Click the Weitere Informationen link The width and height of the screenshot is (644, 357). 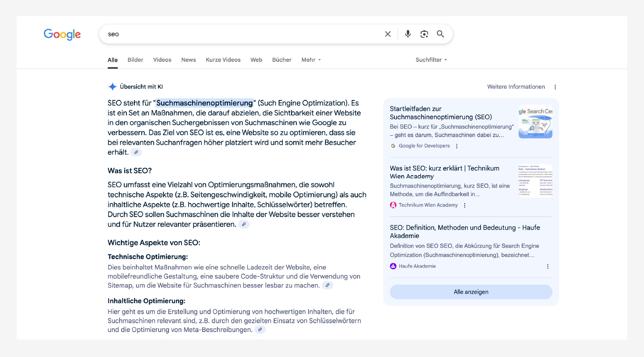coord(516,87)
